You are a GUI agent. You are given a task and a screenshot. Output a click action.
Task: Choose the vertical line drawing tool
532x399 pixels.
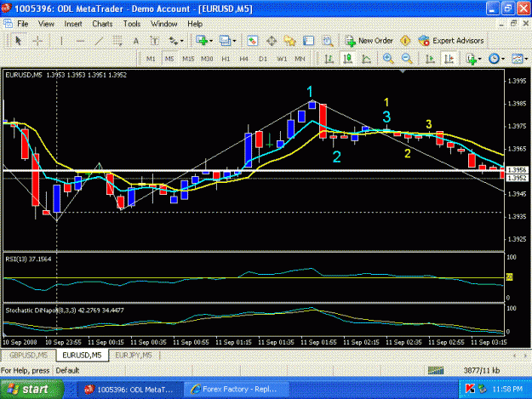point(61,41)
